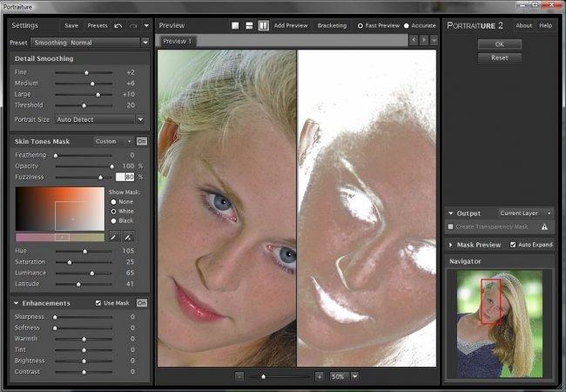Open the zoom percentage dropdown arrow

[354, 376]
